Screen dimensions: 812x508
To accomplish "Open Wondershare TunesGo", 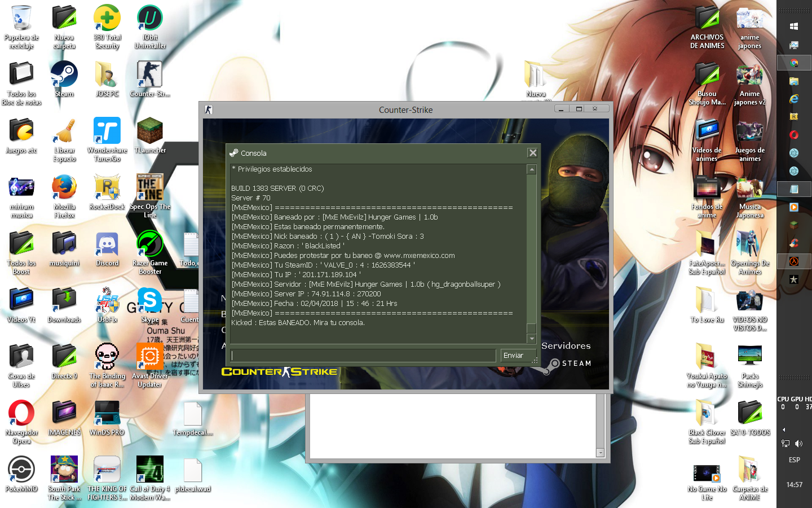I will pos(107,139).
